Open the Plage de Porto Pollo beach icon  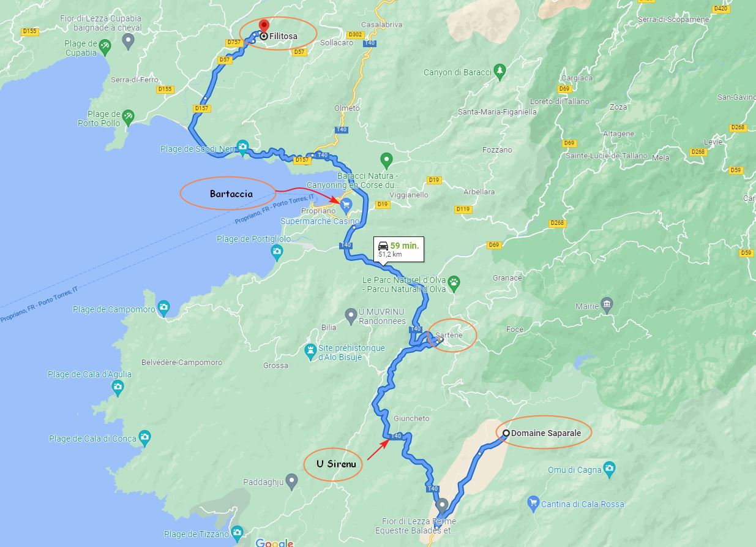[x=128, y=116]
